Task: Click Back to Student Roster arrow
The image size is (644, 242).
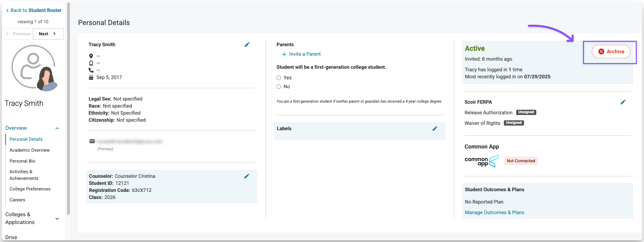Action: [x=7, y=11]
